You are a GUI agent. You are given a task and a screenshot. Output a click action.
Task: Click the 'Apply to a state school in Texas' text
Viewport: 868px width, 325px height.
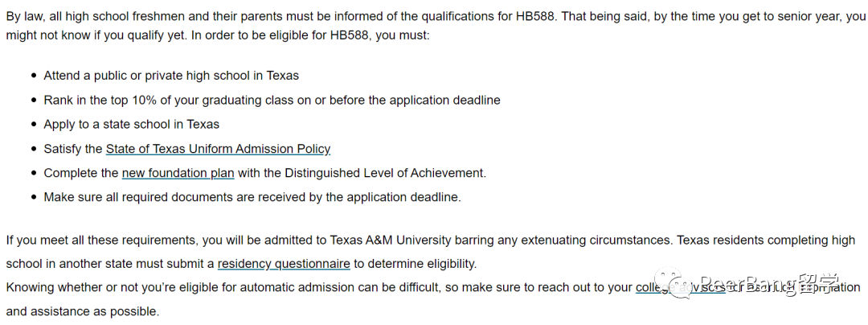coord(131,125)
